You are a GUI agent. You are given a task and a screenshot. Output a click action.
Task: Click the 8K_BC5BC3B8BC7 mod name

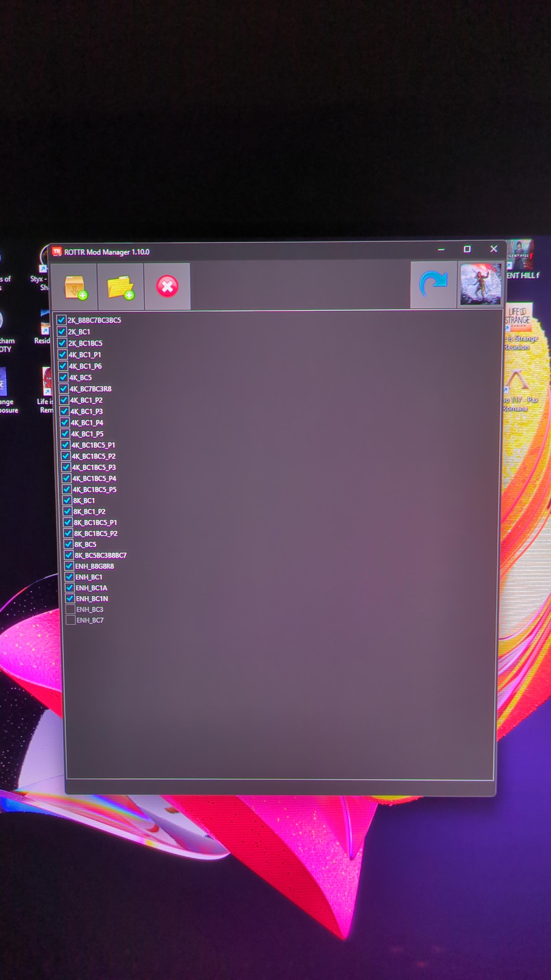[101, 555]
